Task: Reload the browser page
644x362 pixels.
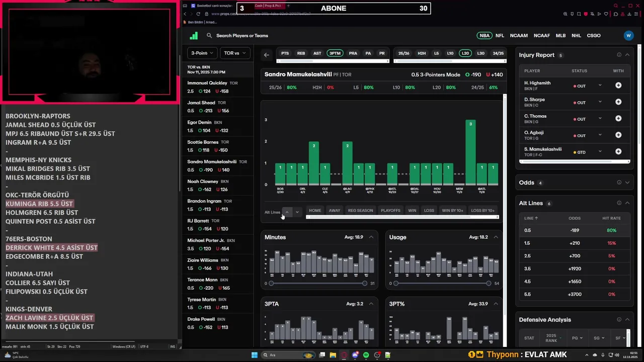Action: (x=198, y=14)
